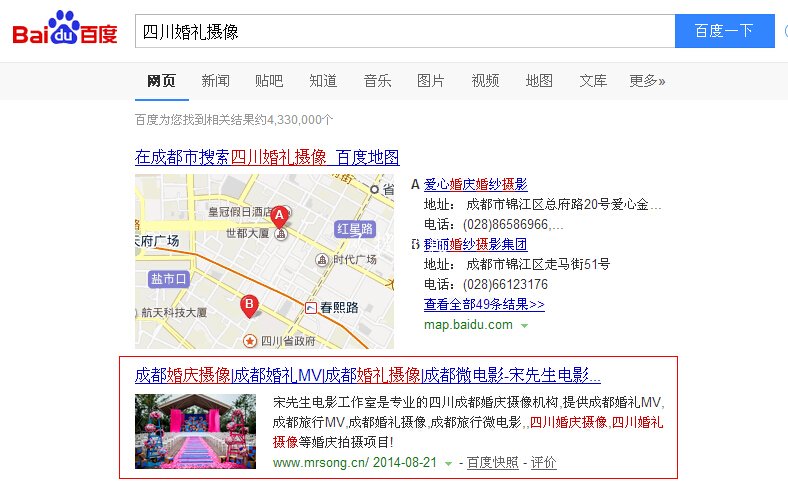Click the search box containing 四川婚礼摄像
This screenshot has height=484, width=788.
tap(405, 31)
